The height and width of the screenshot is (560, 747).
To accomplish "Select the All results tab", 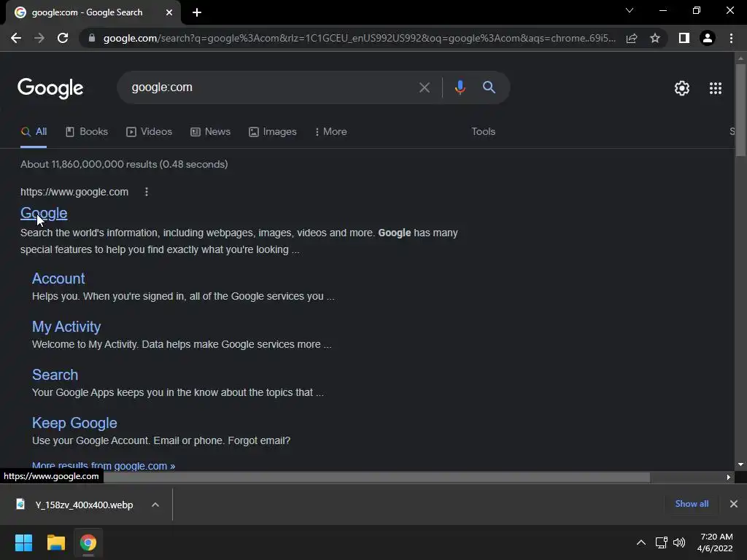I will [x=34, y=132].
